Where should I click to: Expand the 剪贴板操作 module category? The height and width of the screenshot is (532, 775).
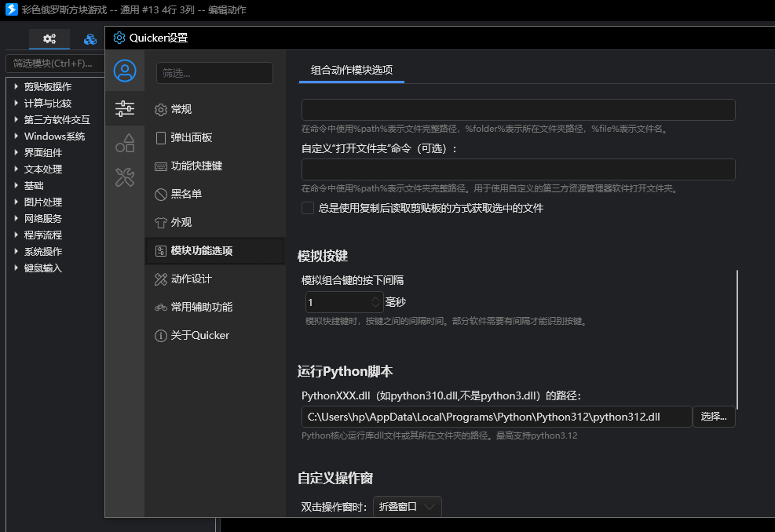[x=16, y=86]
